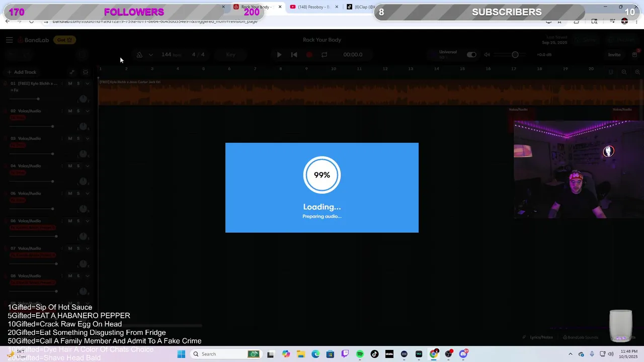Open Twitch from the taskbar

point(345,354)
